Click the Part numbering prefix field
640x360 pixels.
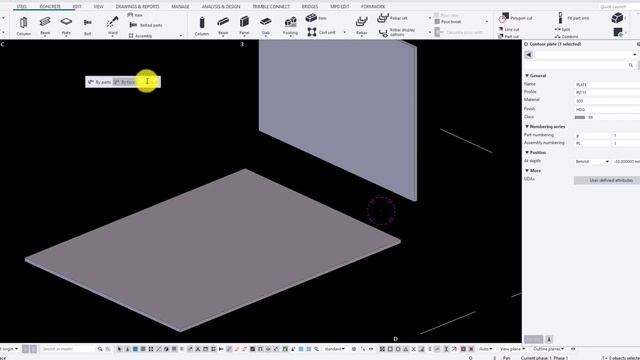[592, 136]
